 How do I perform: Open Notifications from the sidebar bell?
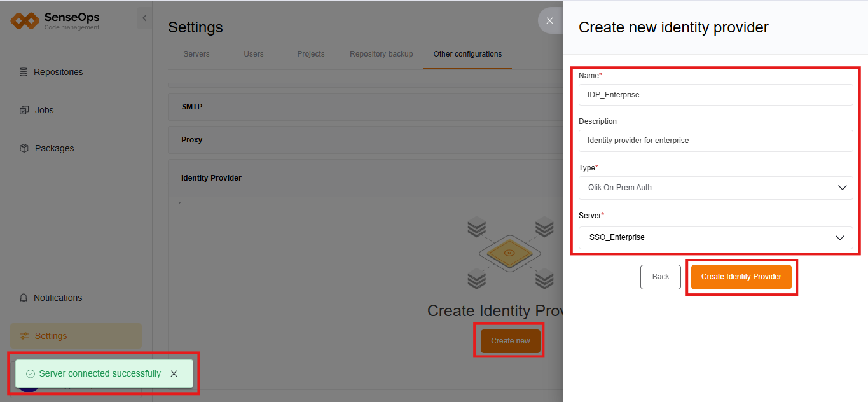[x=59, y=298]
